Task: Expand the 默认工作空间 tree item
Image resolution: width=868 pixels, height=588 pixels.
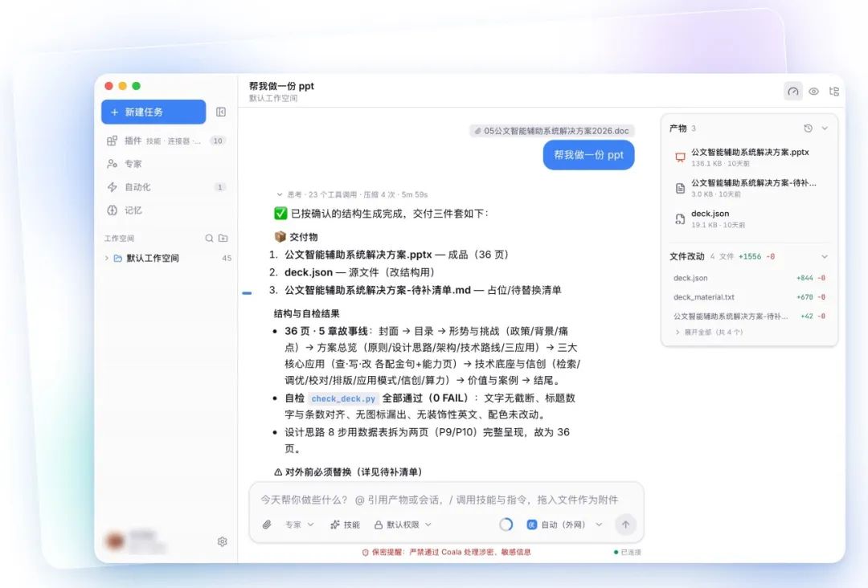Action: [107, 259]
